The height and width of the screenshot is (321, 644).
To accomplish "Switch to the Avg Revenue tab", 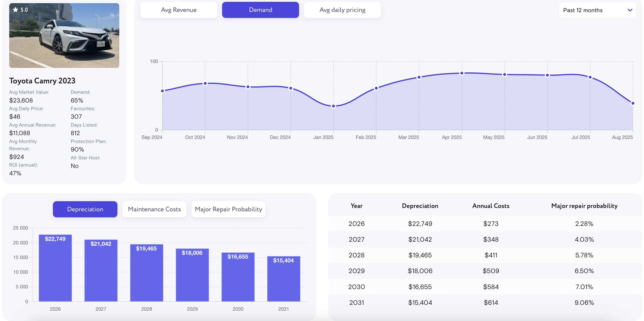I will tap(178, 10).
